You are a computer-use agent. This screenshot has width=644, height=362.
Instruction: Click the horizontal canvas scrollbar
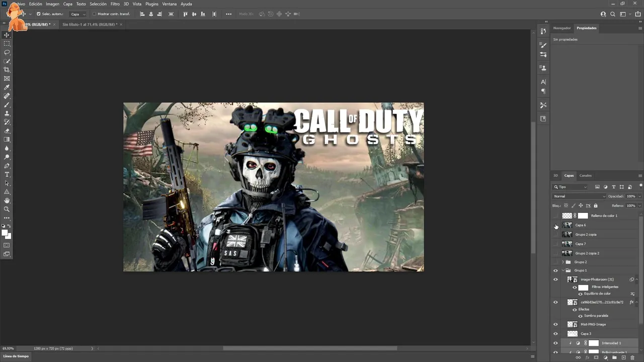coord(310,348)
